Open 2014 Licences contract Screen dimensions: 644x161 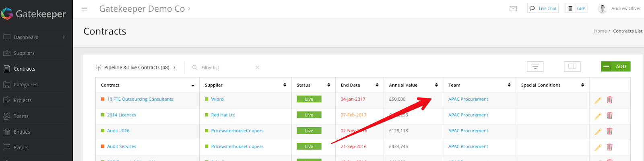[x=122, y=115]
